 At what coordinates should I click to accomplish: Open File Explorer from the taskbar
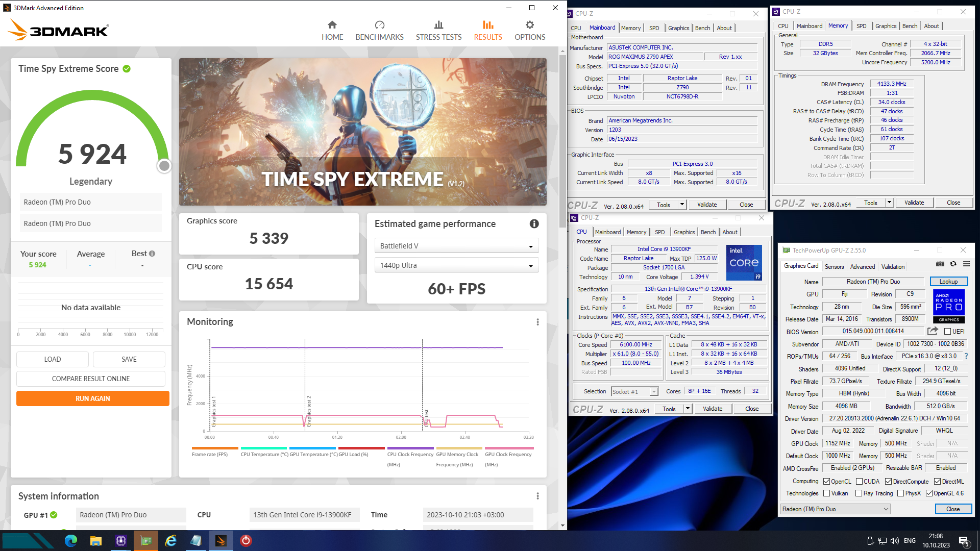pyautogui.click(x=96, y=541)
